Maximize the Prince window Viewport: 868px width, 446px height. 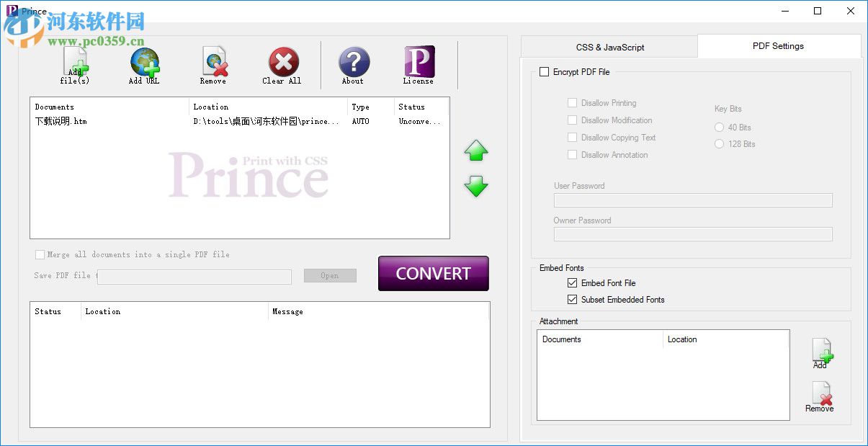point(818,11)
